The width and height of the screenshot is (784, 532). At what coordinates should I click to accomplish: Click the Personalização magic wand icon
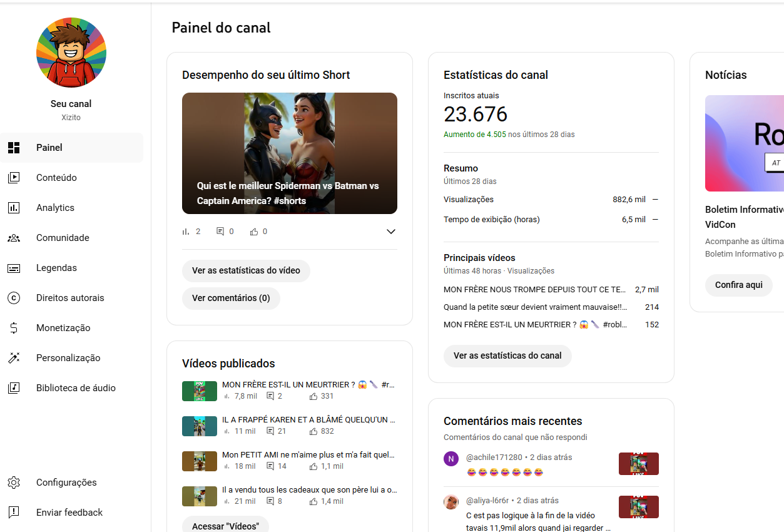click(14, 358)
